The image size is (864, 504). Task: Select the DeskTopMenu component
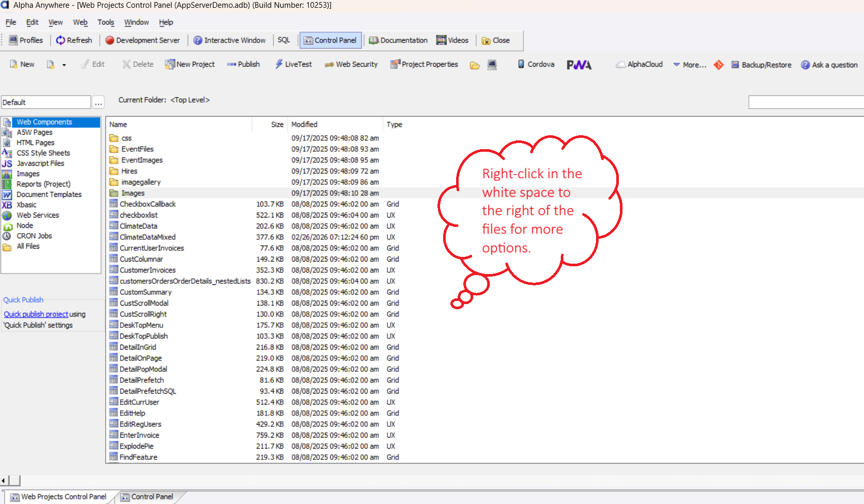click(x=141, y=325)
